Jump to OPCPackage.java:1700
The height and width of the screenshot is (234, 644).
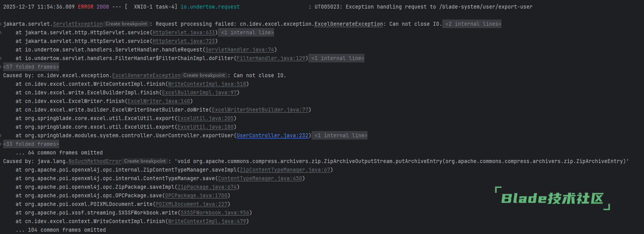(196, 196)
